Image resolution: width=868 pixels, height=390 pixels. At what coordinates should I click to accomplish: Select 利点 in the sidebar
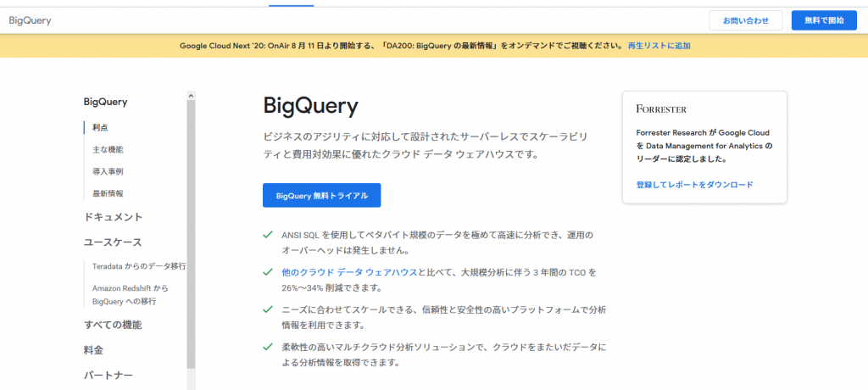pos(100,127)
